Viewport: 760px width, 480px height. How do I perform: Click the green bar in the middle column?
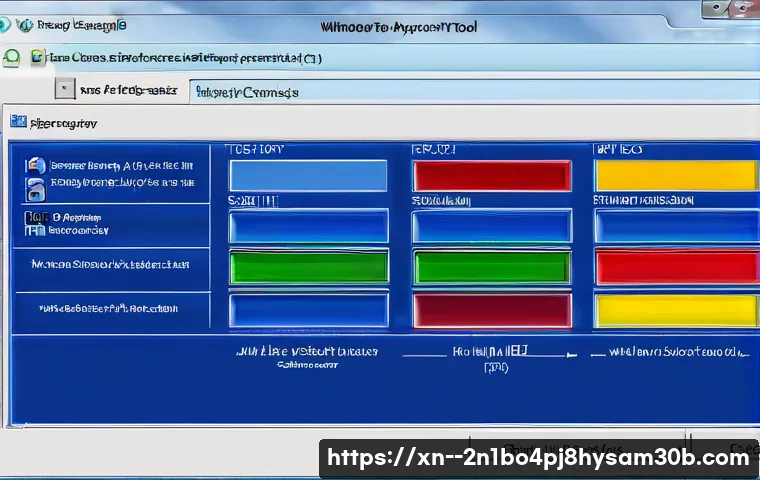pos(492,267)
